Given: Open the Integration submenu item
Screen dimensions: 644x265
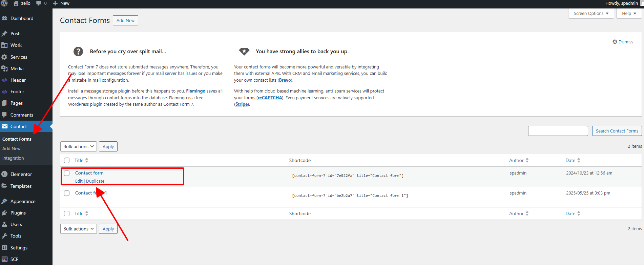Looking at the screenshot, I should [13, 158].
